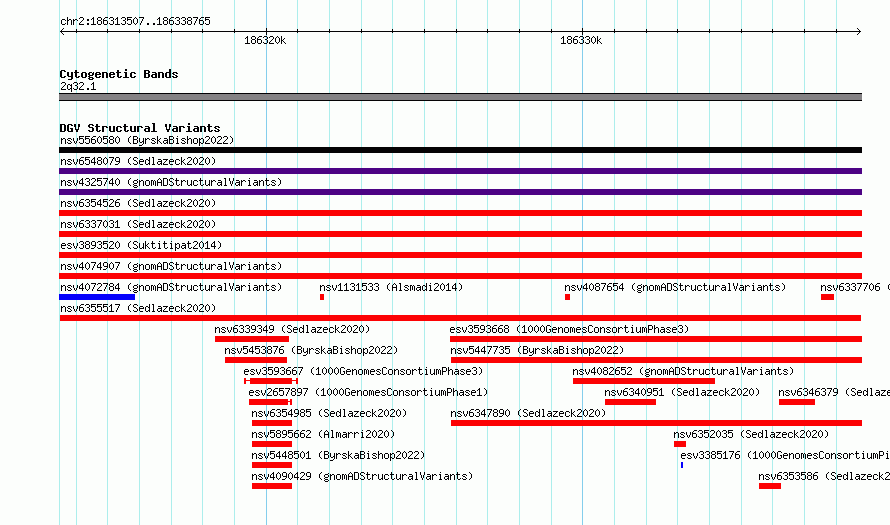Open nsv5453876 (ByrskaBishop2022) label

tap(311, 350)
